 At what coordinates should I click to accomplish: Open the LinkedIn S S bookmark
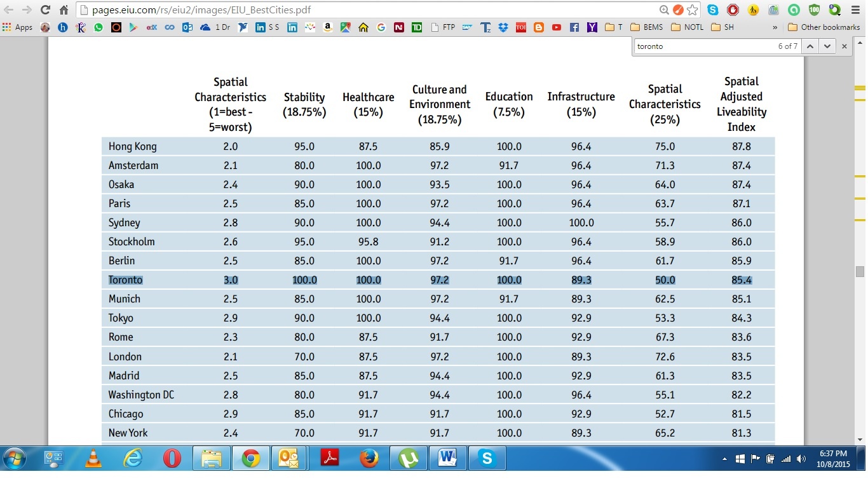[268, 27]
